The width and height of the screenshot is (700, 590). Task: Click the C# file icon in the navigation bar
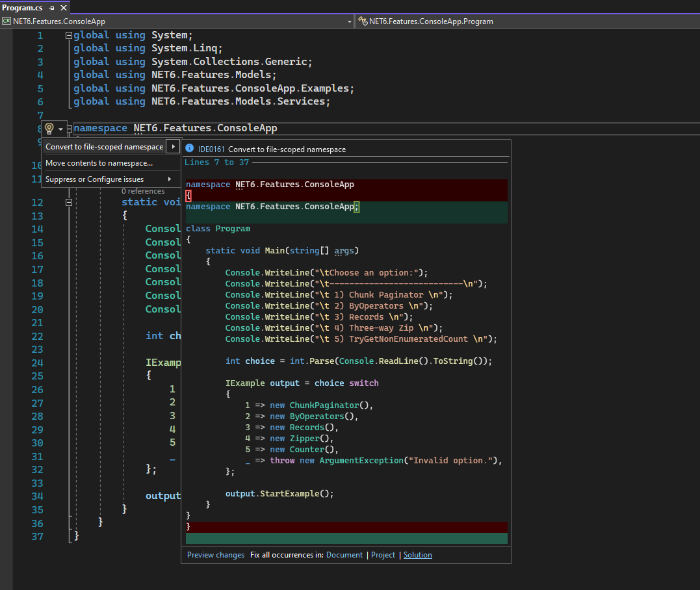[x=5, y=21]
